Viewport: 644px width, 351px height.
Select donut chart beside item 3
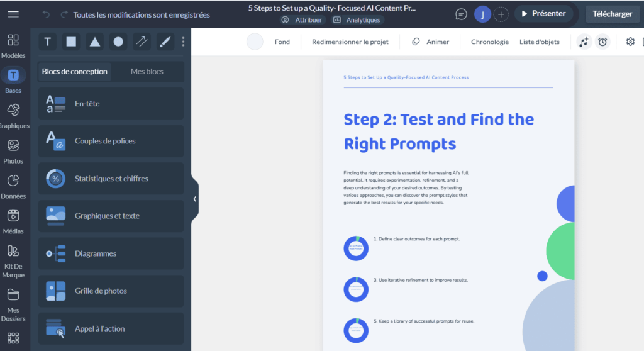pos(356,289)
